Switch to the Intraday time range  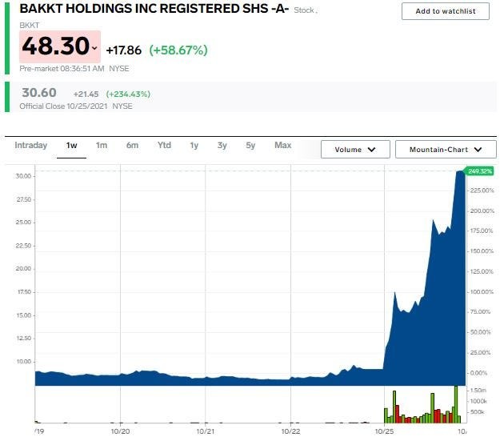click(x=31, y=146)
